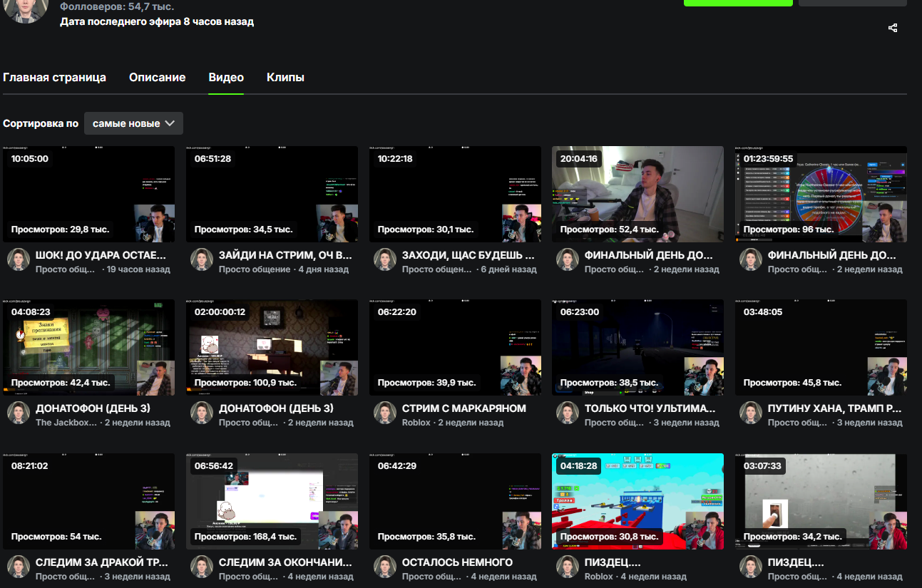
Task: Click avatar beside 'ШОК! ДО УДАРА ОСТАЕ...' video
Action: click(19, 259)
